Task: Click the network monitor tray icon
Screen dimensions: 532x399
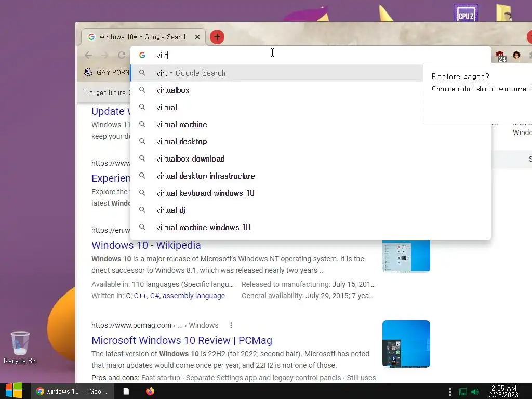Action: click(463, 392)
